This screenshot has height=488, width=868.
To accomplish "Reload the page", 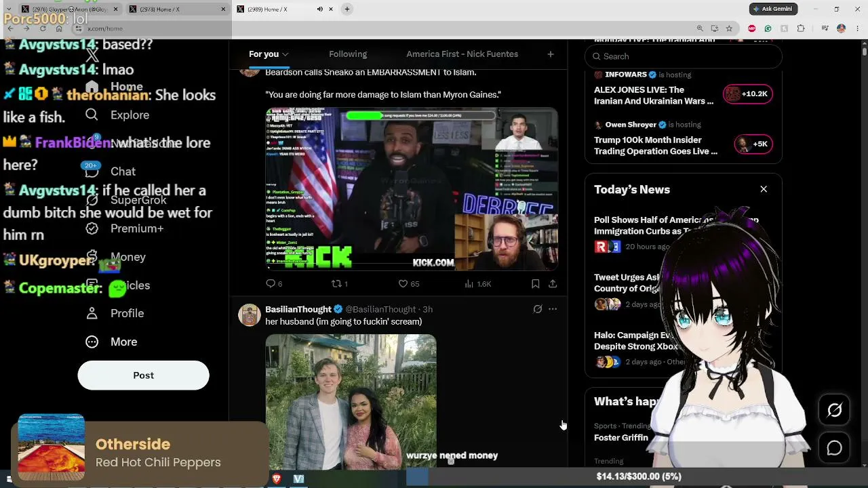I will coord(43,28).
